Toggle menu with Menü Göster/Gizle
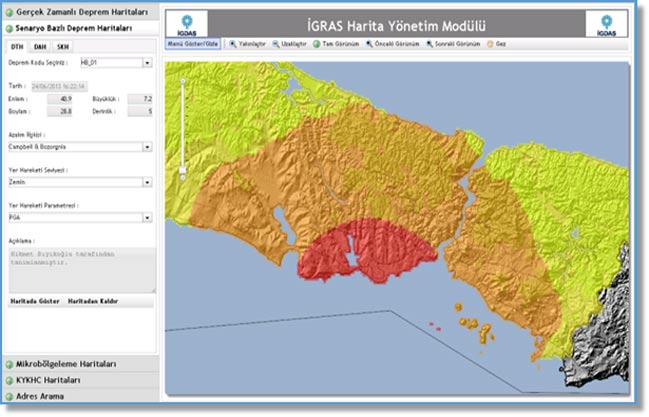Screen dimensions: 649x417 pos(192,44)
